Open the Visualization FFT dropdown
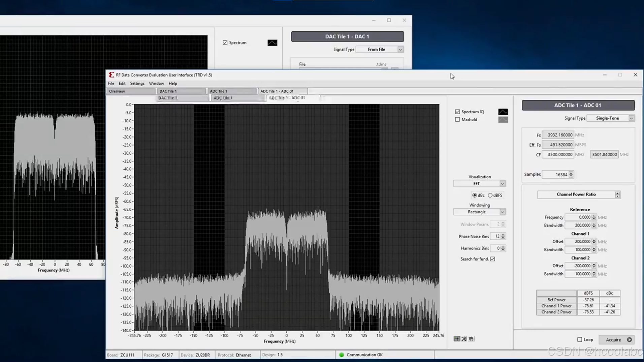Image resolution: width=644 pixels, height=362 pixels. [480, 184]
